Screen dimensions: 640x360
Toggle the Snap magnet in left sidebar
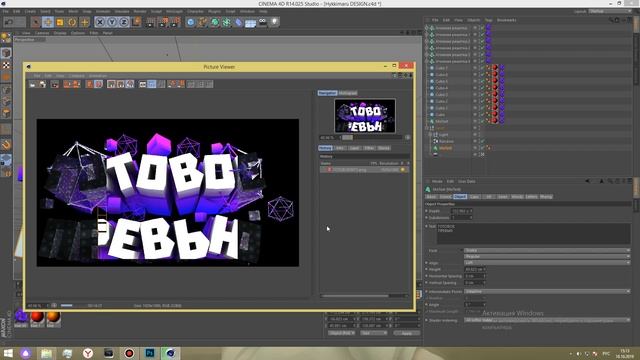pyautogui.click(x=6, y=144)
